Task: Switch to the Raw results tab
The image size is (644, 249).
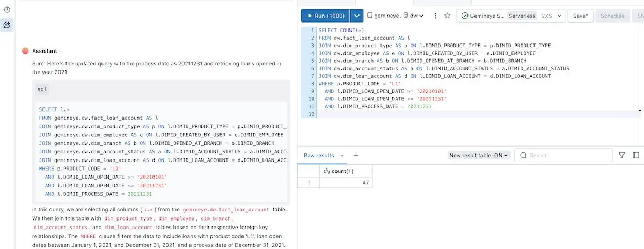Action: (x=319, y=155)
